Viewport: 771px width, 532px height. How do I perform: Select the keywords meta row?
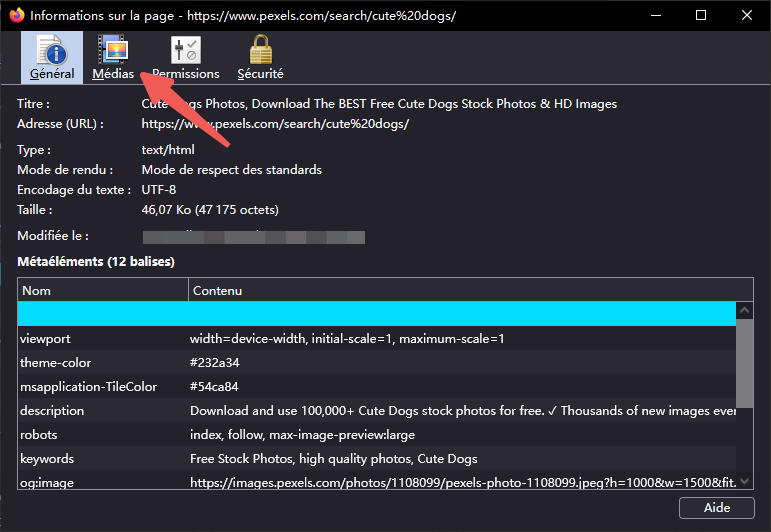click(376, 459)
